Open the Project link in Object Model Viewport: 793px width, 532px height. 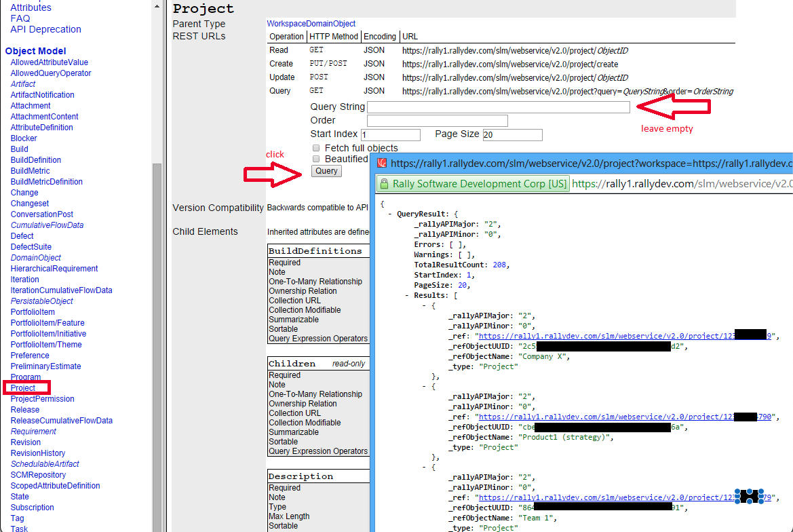pos(23,388)
